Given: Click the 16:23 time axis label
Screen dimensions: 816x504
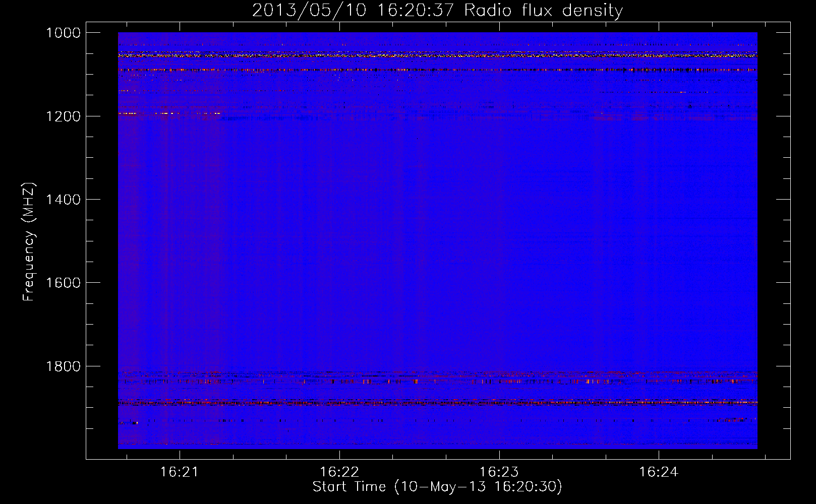Looking at the screenshot, I should (499, 472).
